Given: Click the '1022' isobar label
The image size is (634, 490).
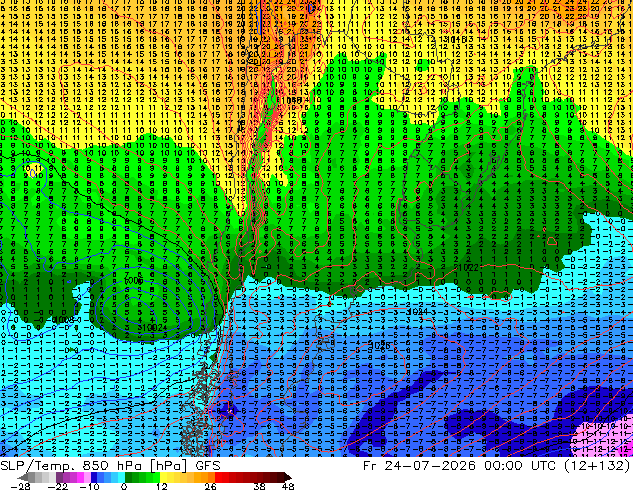Looking at the screenshot, I should point(468,268).
